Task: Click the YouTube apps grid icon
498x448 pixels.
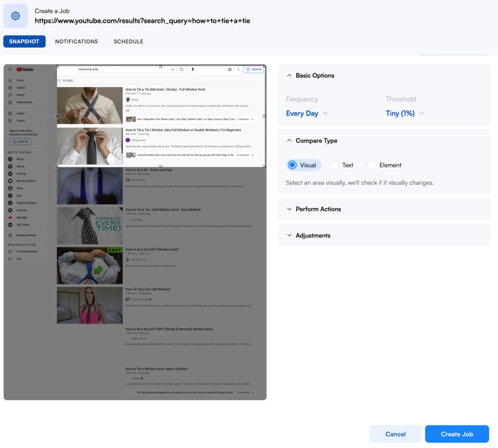Action: click(230, 70)
